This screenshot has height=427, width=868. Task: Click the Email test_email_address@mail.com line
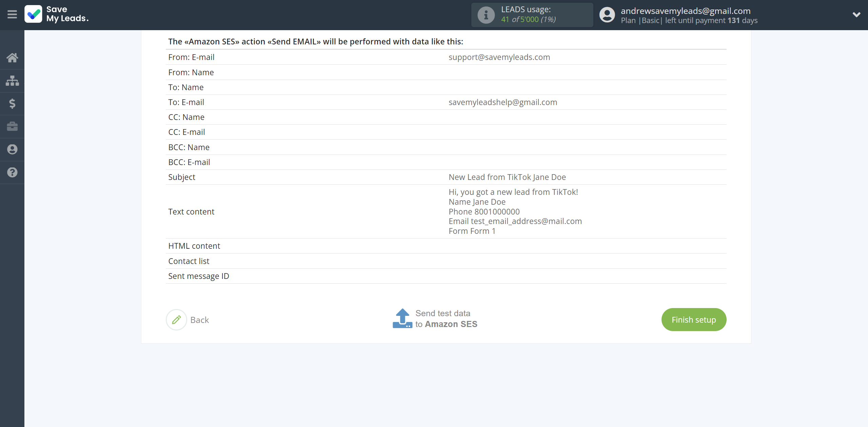pyautogui.click(x=515, y=221)
